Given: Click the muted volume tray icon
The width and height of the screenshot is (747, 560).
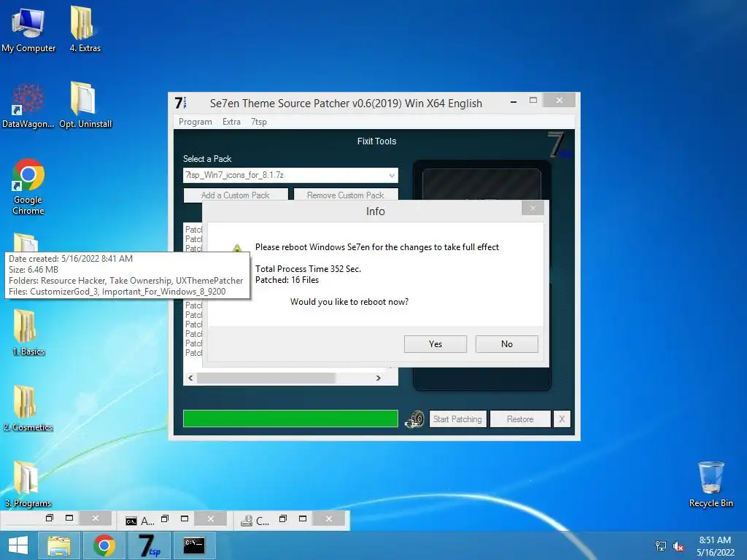Looking at the screenshot, I should pyautogui.click(x=678, y=546).
